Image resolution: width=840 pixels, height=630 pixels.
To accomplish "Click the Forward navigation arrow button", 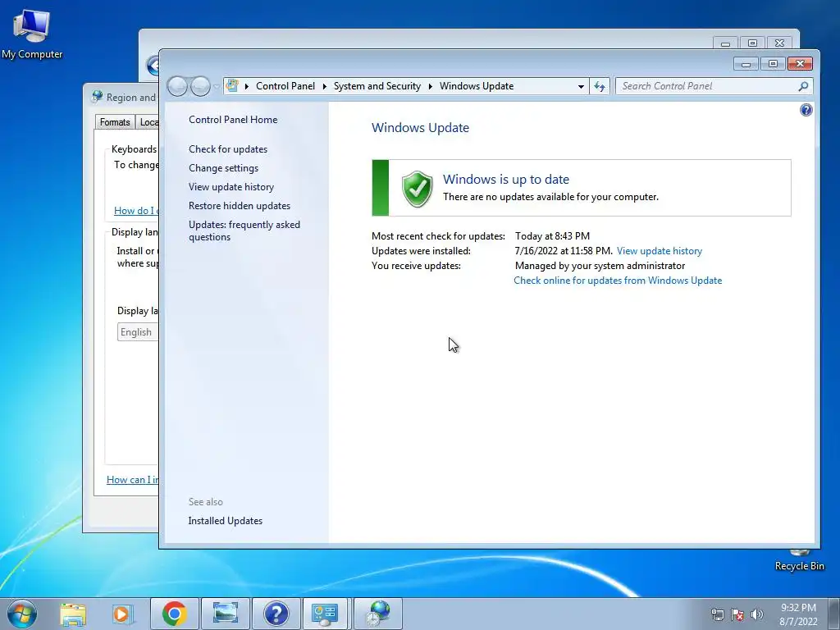I will 200,86.
